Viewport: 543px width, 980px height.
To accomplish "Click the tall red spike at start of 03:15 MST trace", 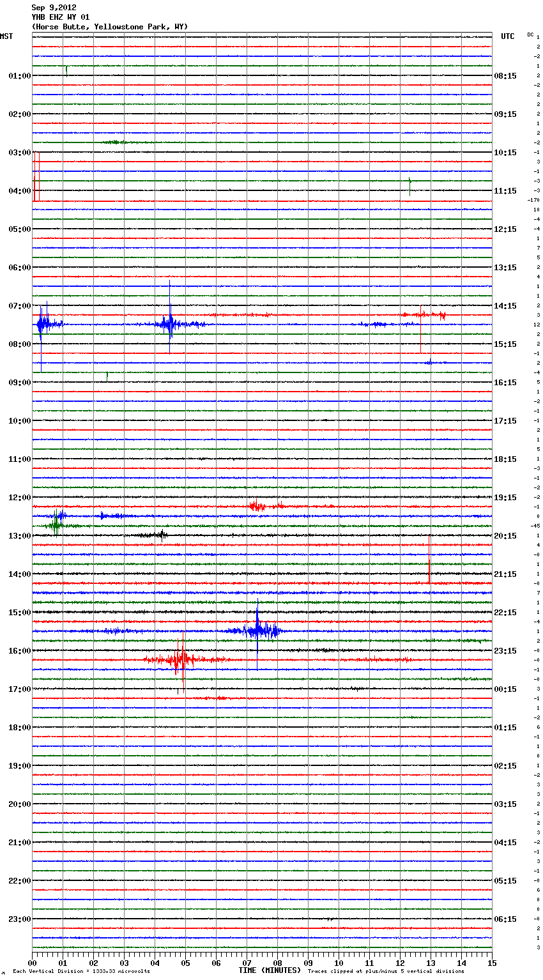I will click(36, 177).
